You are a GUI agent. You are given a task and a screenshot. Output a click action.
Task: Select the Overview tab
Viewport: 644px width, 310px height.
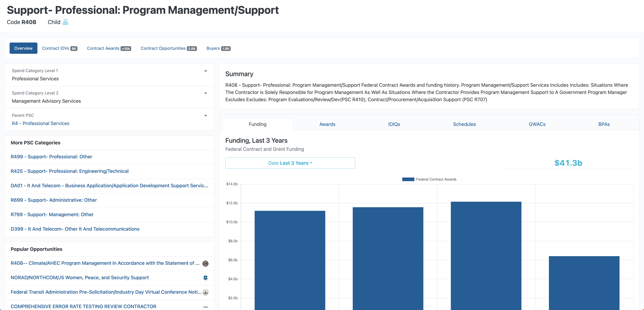click(23, 48)
